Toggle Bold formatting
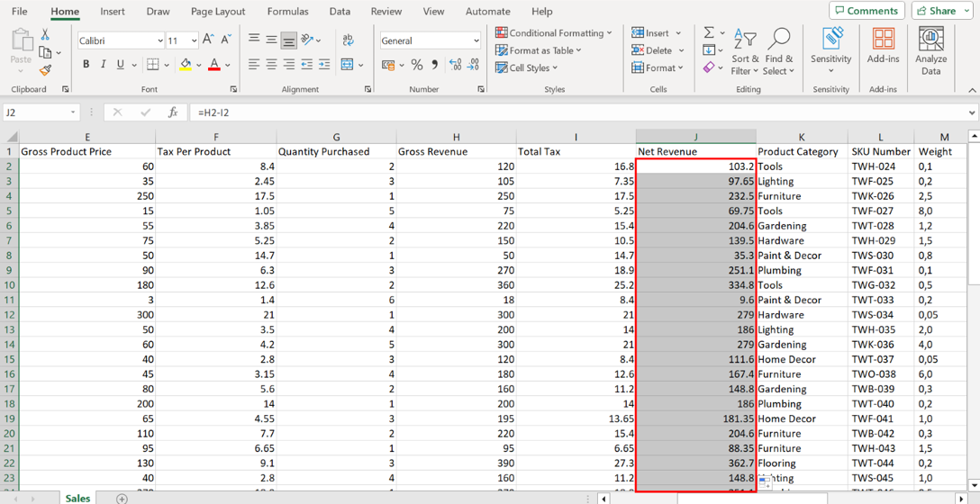 (86, 65)
